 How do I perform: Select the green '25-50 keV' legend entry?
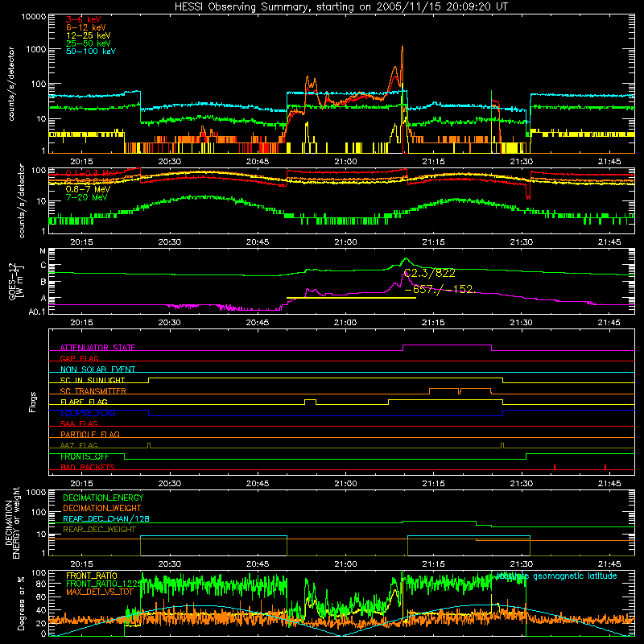click(x=88, y=43)
